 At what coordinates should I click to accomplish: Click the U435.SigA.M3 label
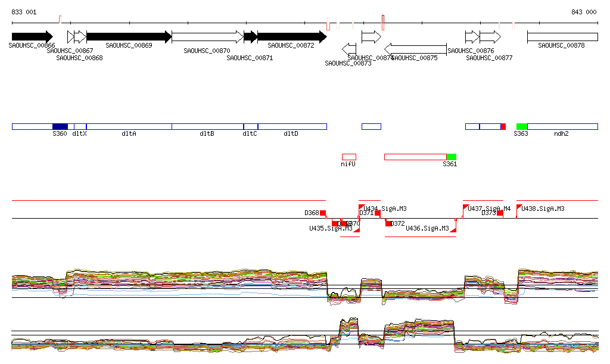pos(331,228)
